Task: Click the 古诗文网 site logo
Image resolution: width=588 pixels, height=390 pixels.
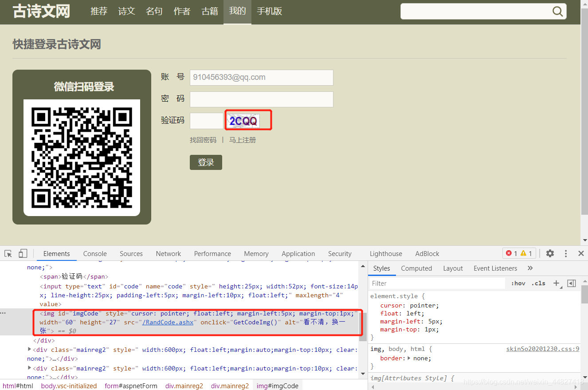Action: (x=41, y=11)
